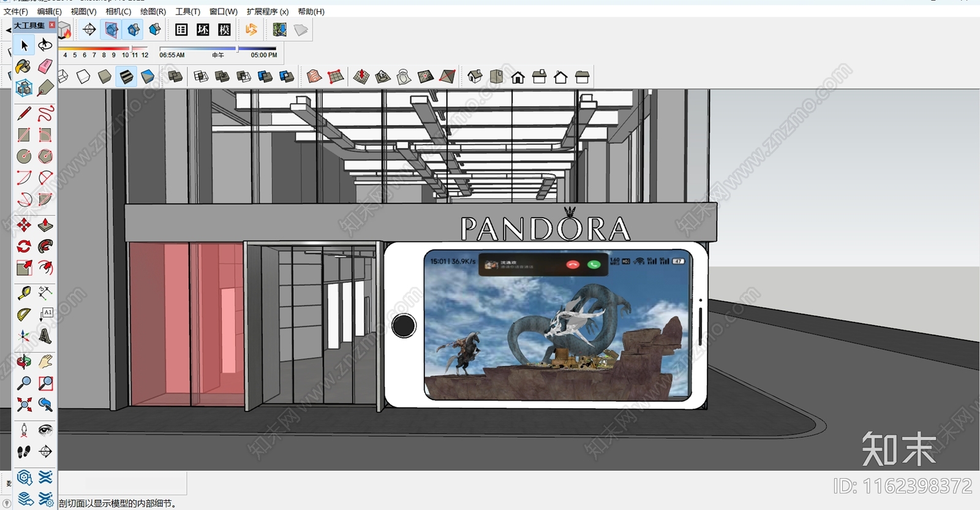Select the Freehand curve tool
The height and width of the screenshot is (510, 980).
(45, 113)
